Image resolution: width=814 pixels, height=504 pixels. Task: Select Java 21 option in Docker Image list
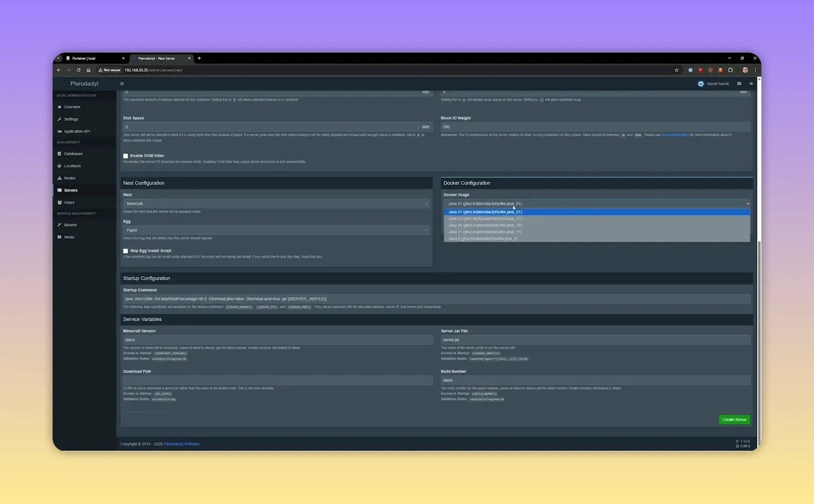pyautogui.click(x=597, y=212)
